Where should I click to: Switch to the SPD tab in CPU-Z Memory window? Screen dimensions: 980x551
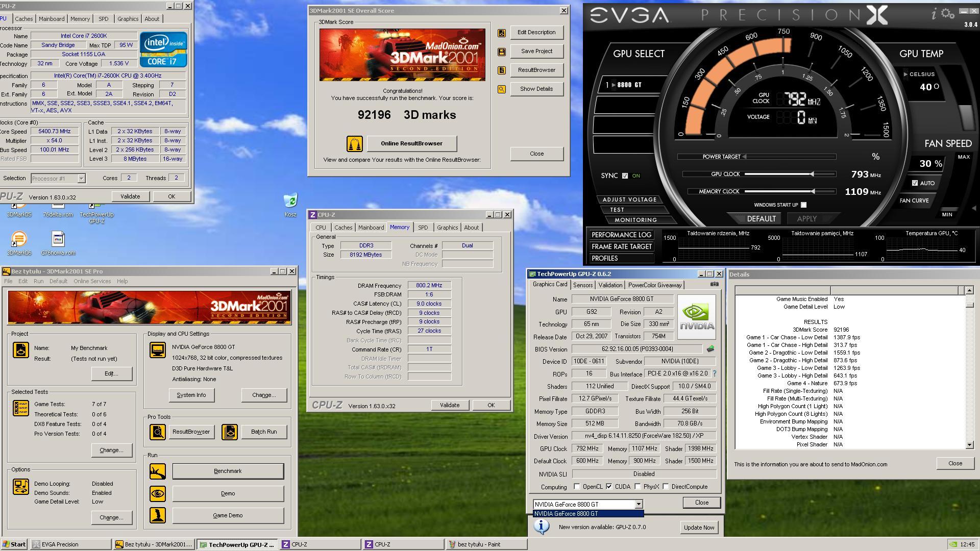(423, 228)
